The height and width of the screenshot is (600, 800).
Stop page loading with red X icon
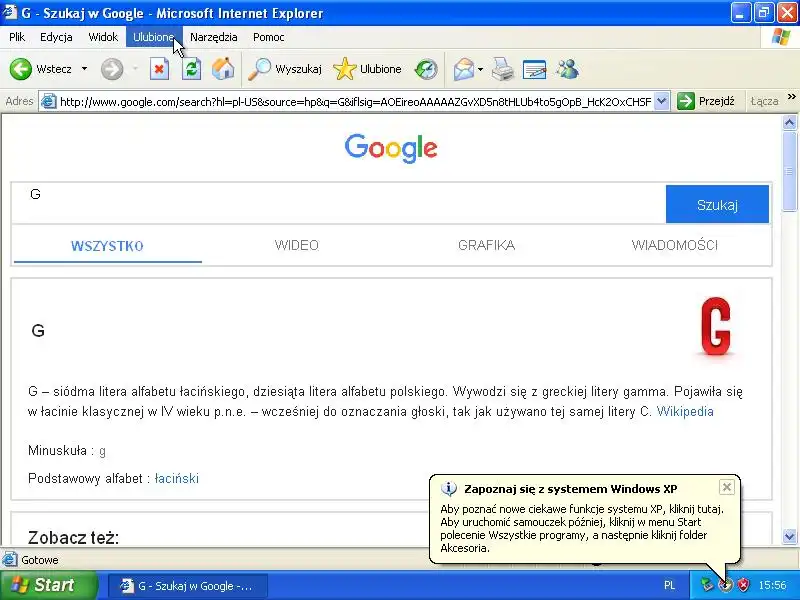pos(159,69)
